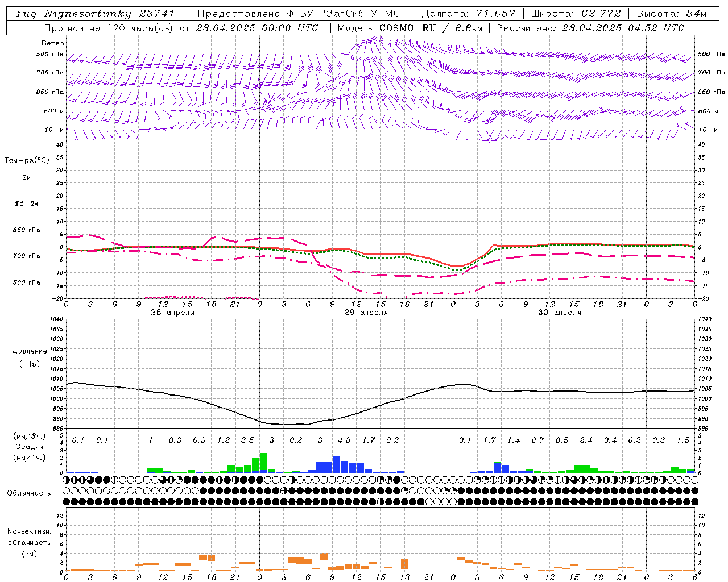Image resolution: width=728 pixels, height=582 pixels.
Task: Click the '0.7' precipitation value
Action: [x=537, y=440]
